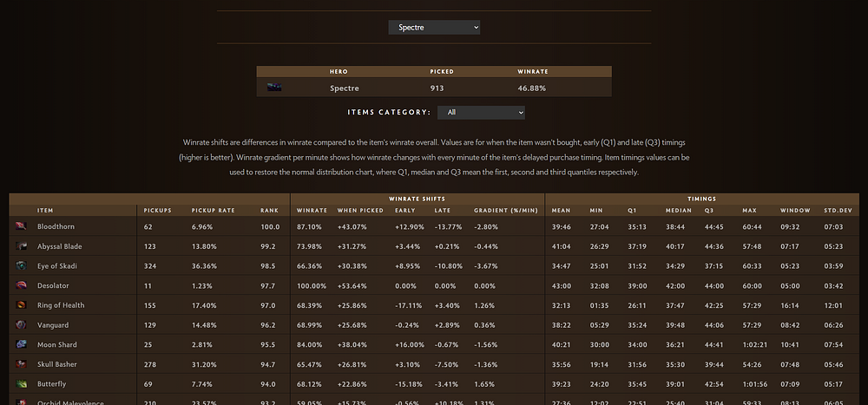Click the Butterfly item name
Screen dimensions: 868x405
pyautogui.click(x=51, y=383)
